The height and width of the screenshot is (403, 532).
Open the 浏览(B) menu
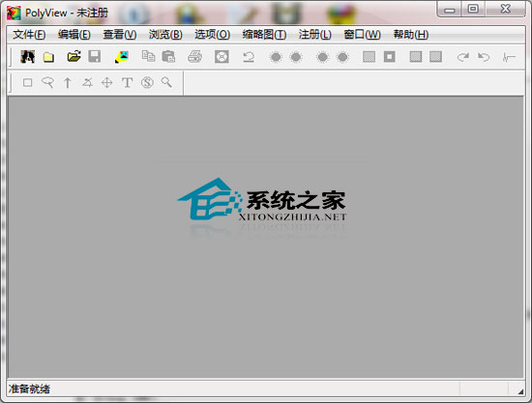click(165, 34)
